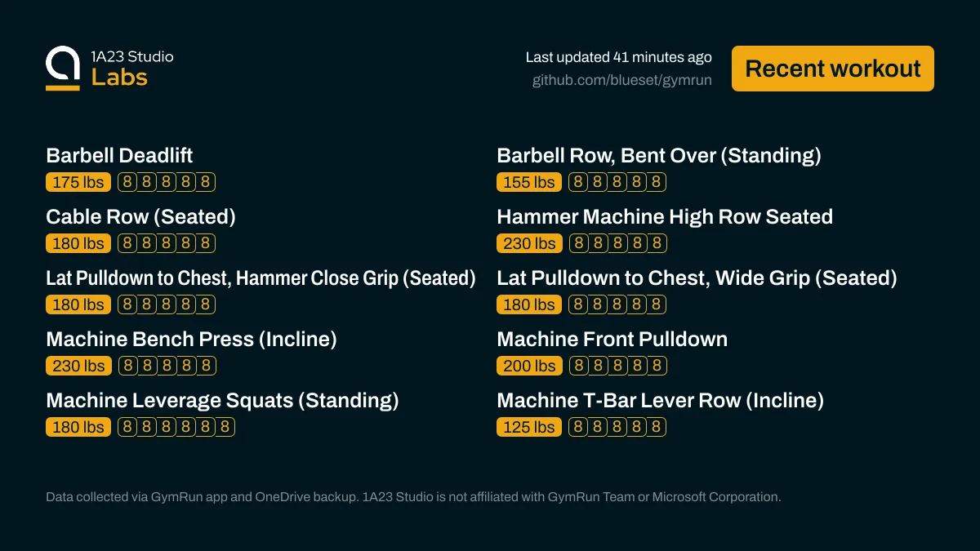This screenshot has height=551, width=980.
Task: Click Hammer Machine High Row Seated title
Action: pos(665,217)
